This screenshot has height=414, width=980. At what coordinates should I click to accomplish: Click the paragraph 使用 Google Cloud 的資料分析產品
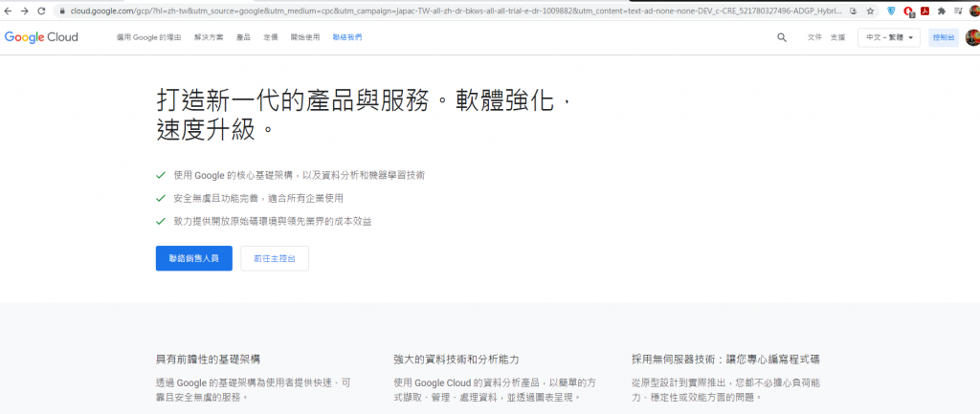point(495,389)
